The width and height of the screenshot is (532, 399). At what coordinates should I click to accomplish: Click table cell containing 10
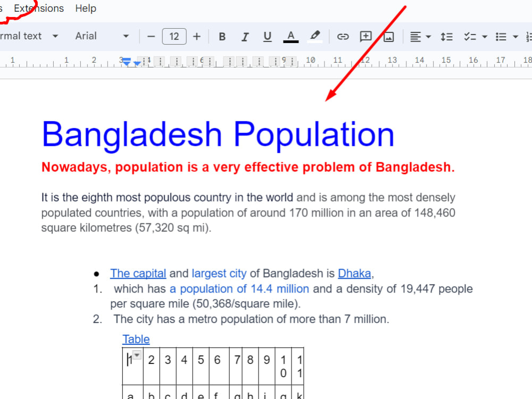(284, 366)
